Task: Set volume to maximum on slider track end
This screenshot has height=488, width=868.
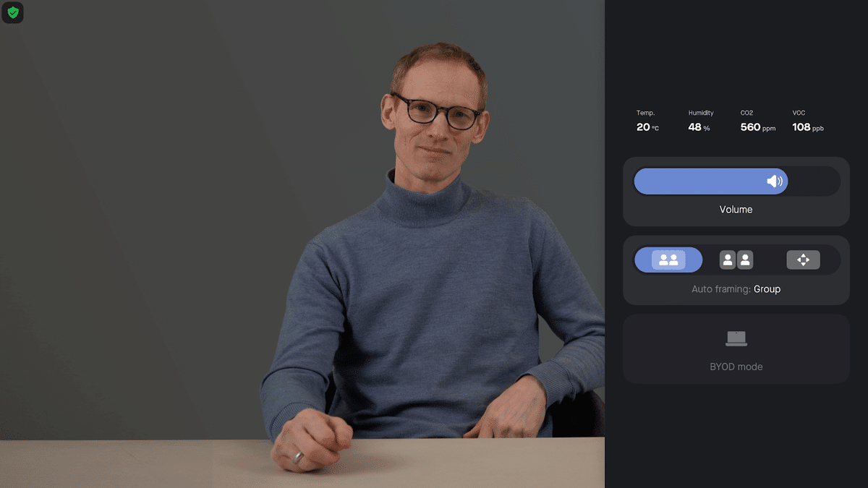Action: pos(833,181)
